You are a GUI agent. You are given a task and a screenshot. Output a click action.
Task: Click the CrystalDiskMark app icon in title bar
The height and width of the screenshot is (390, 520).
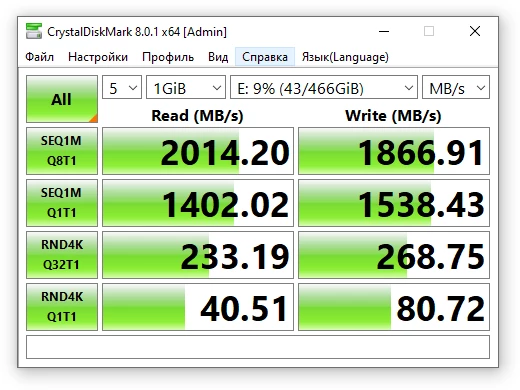(34, 31)
